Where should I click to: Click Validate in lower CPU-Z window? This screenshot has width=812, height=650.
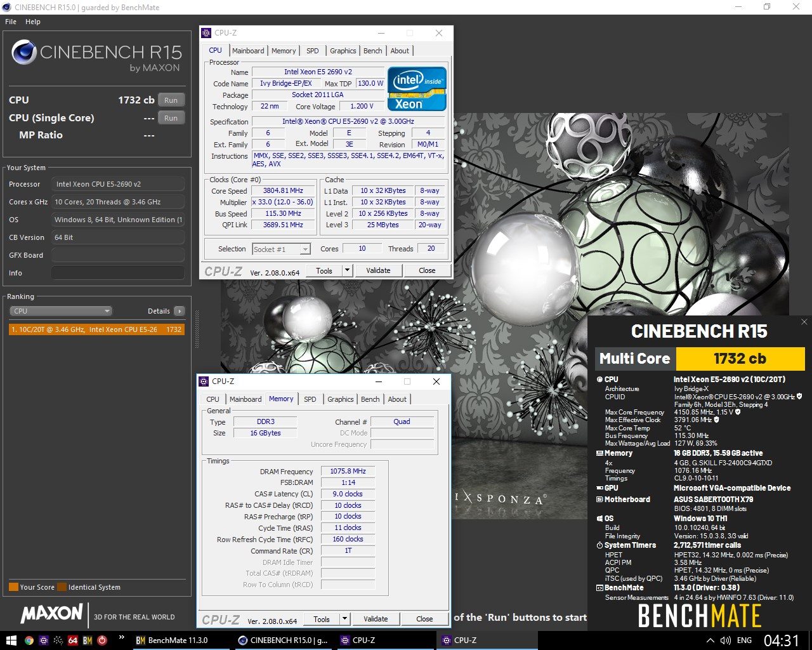tap(376, 619)
